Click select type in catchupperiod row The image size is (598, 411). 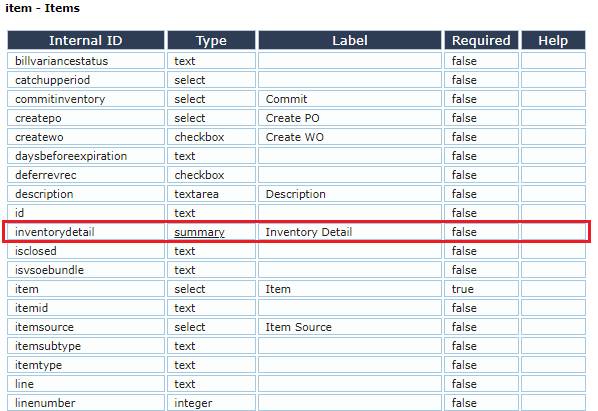(x=211, y=80)
